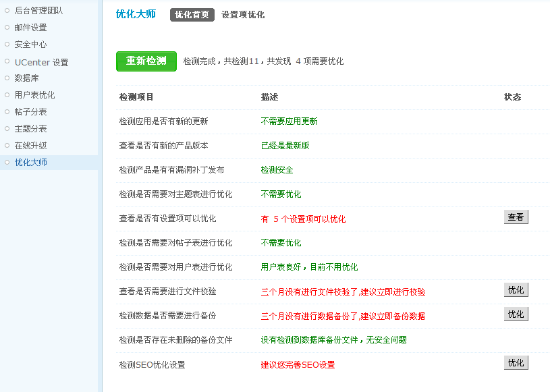Click the 不需要应用更新 description text

coord(289,121)
